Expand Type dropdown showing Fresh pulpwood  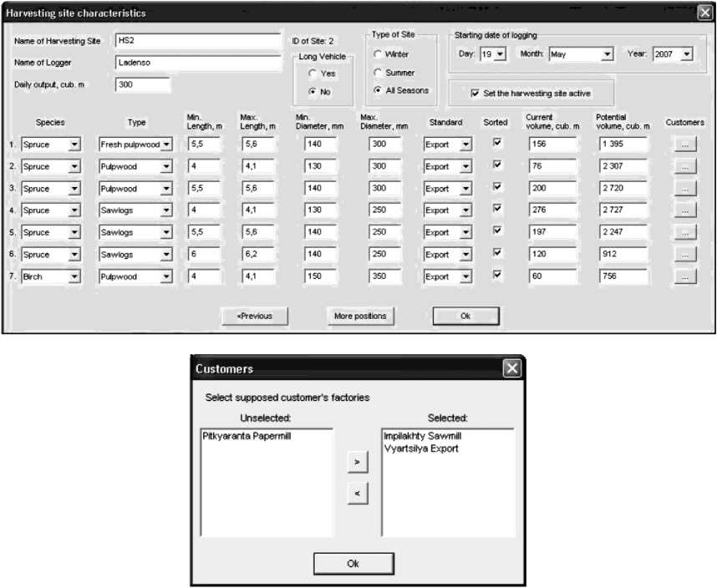pyautogui.click(x=166, y=144)
